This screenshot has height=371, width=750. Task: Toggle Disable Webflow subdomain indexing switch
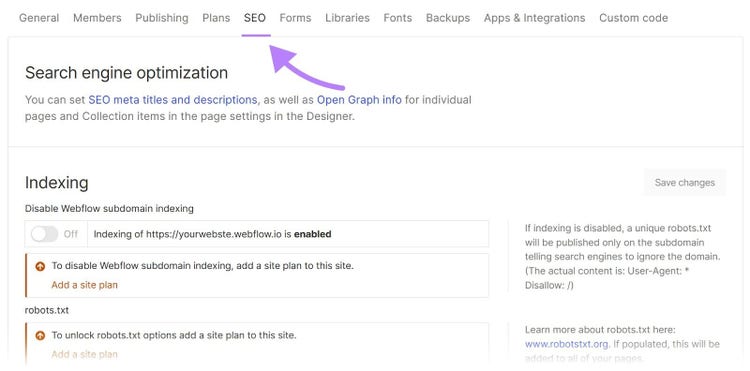tap(44, 234)
